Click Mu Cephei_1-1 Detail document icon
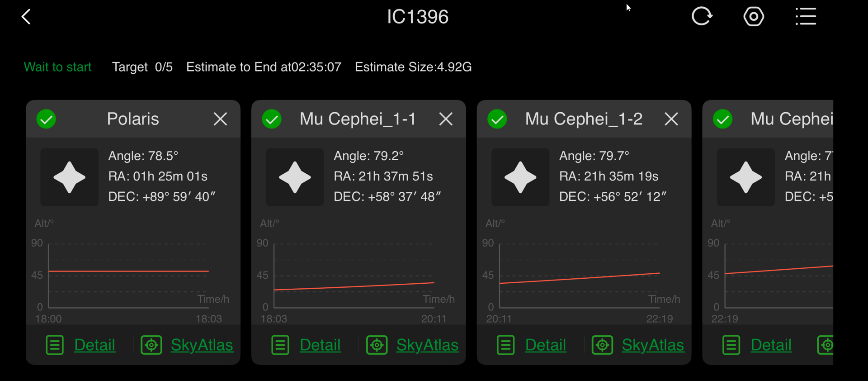Screen dimensions: 868x381 (x=280, y=345)
